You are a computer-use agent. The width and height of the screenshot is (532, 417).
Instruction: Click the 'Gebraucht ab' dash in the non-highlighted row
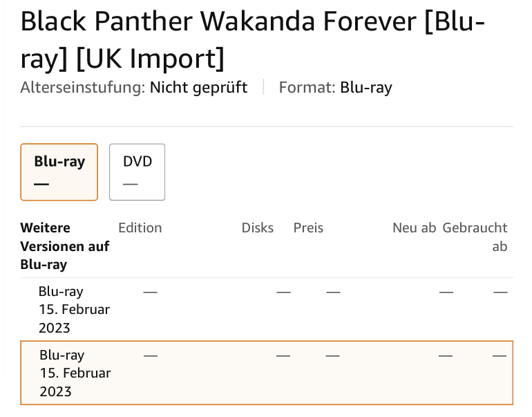tap(500, 292)
